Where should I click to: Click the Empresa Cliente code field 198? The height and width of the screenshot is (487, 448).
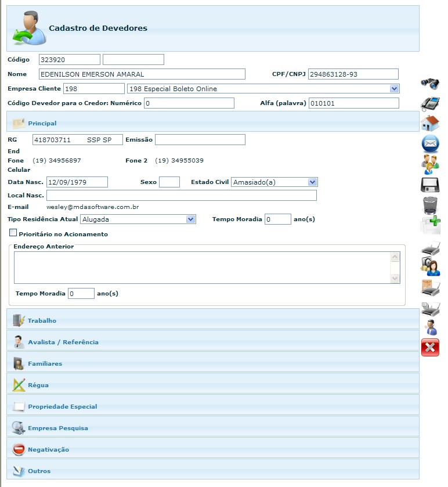coord(94,89)
